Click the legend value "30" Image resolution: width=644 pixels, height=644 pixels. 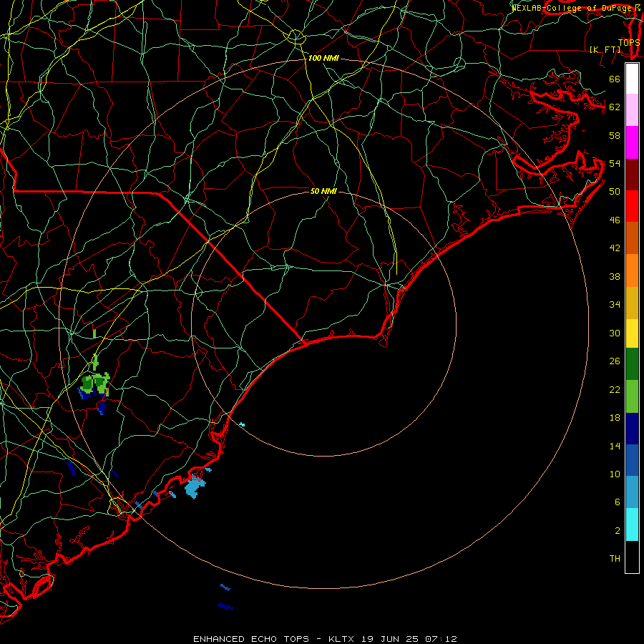pos(615,333)
